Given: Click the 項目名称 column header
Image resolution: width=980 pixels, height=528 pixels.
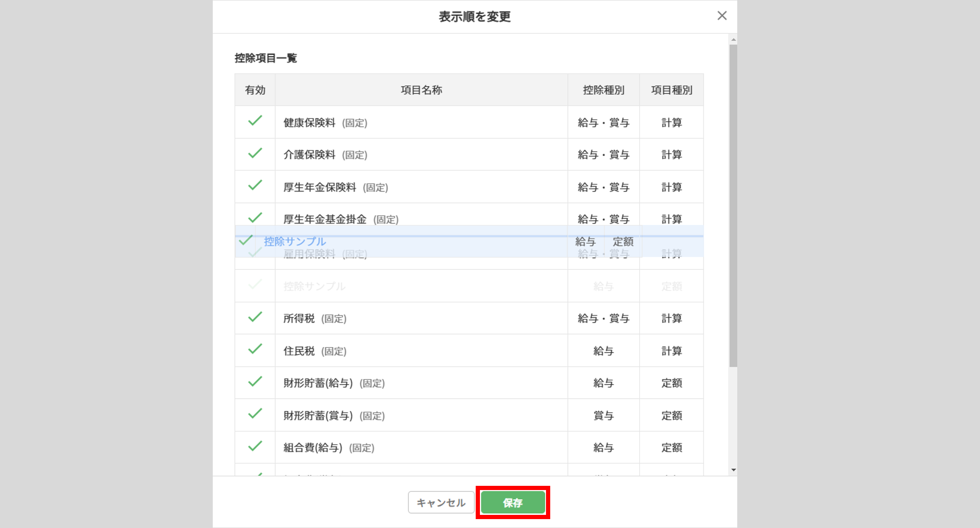Looking at the screenshot, I should [x=421, y=90].
